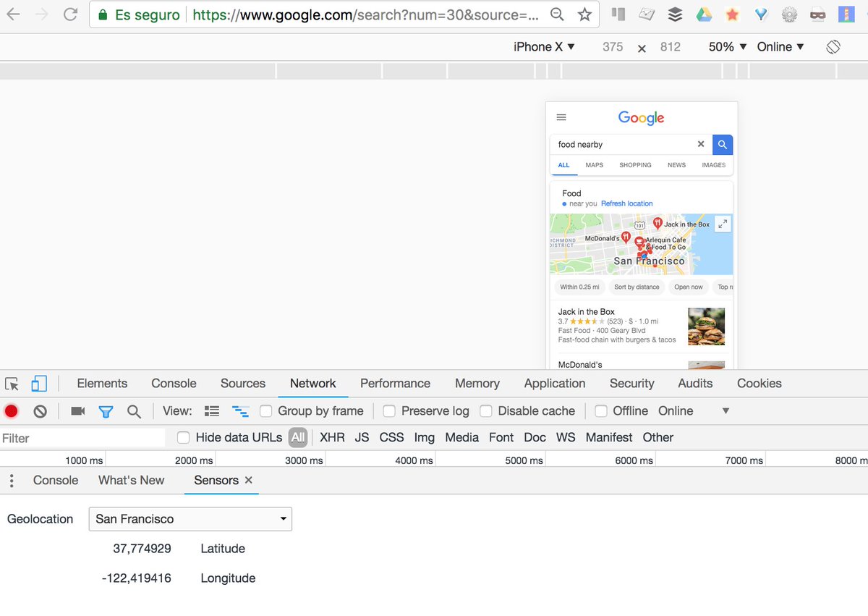Open Google hamburger menu on mobile page
The height and width of the screenshot is (616, 868).
pos(561,117)
